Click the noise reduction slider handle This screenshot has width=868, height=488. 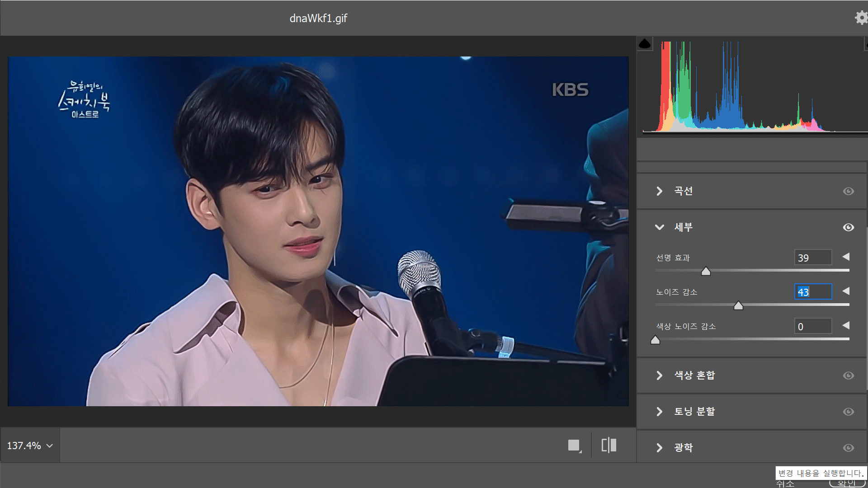point(738,306)
